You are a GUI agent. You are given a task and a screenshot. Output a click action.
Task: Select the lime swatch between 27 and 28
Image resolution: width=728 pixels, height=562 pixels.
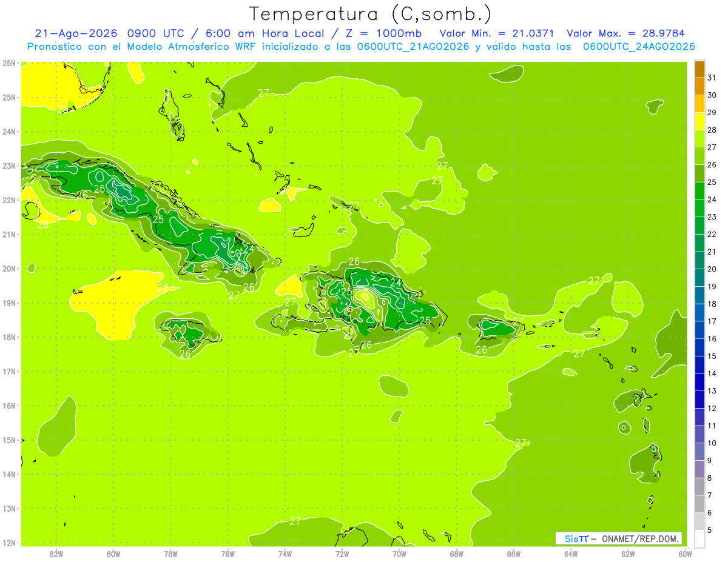(699, 139)
